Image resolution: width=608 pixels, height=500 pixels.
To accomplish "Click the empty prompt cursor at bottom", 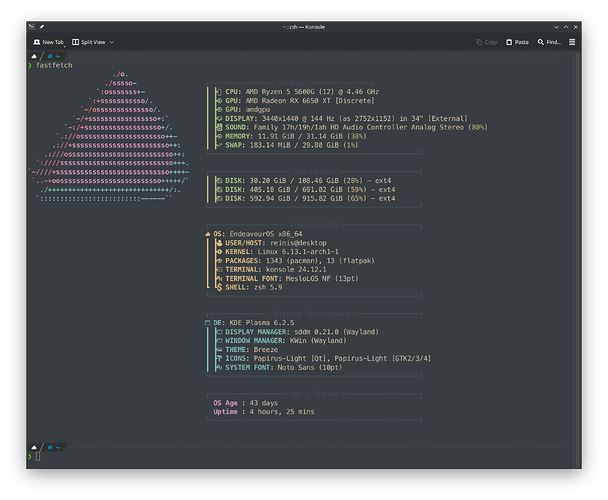I will (38, 456).
